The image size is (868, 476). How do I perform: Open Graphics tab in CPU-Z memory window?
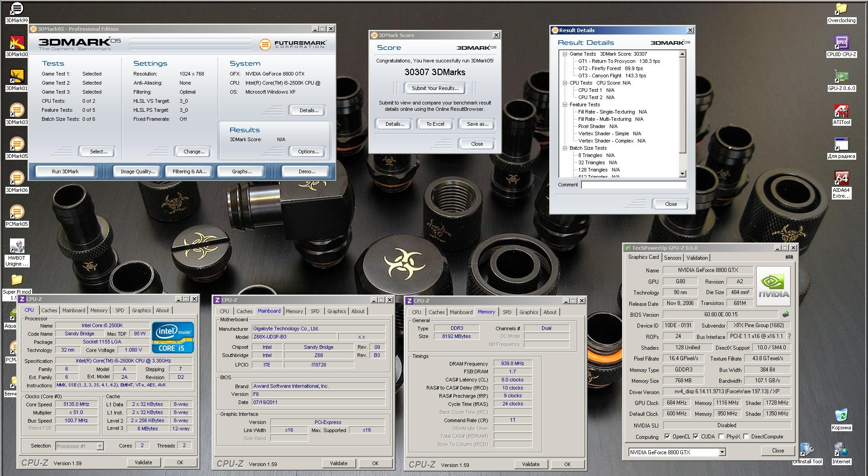pos(528,312)
